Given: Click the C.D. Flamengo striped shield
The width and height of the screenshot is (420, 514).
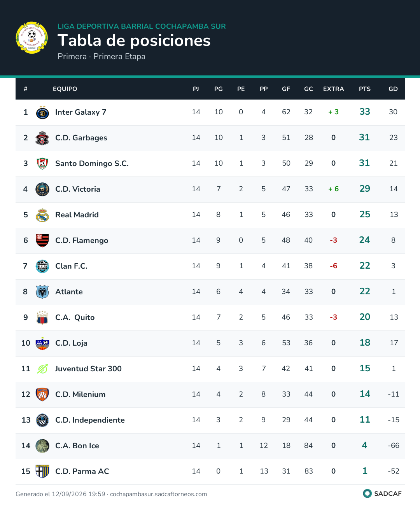Looking at the screenshot, I should [x=42, y=241].
